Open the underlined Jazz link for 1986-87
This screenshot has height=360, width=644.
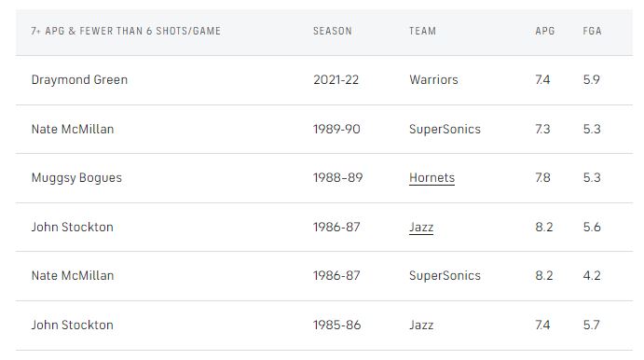tap(421, 228)
